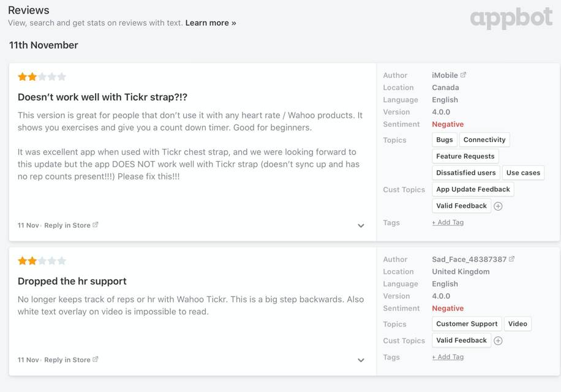
Task: Click the App Update Feedback custom topic
Action: (x=473, y=189)
